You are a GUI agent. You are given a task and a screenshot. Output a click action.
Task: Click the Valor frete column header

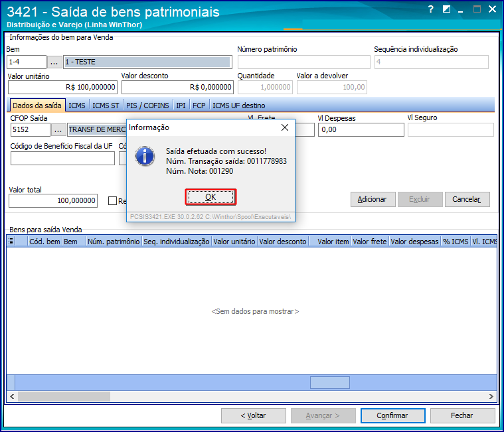[x=370, y=242]
